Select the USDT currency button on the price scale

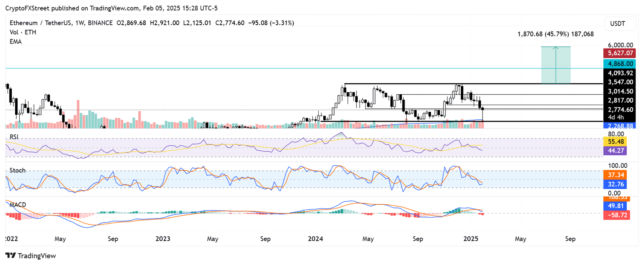point(620,23)
